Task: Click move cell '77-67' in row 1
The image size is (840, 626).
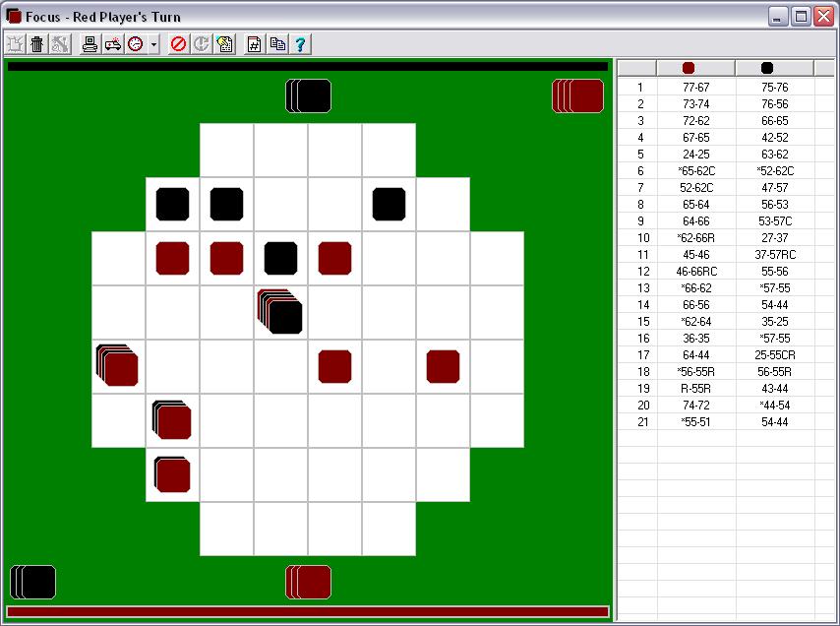Action: [x=695, y=87]
